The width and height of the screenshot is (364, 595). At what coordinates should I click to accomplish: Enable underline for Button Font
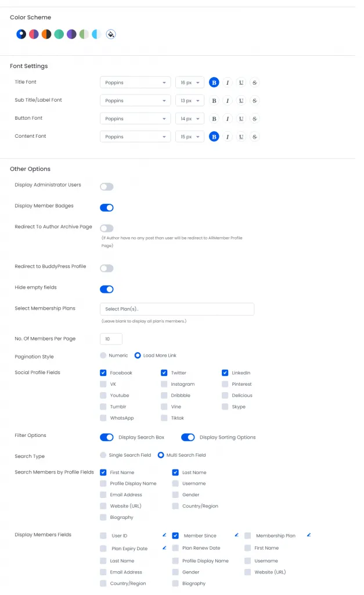[241, 119]
